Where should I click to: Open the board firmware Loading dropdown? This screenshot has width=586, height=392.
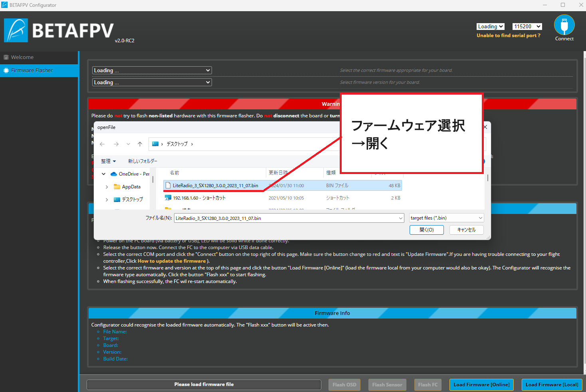coord(152,70)
